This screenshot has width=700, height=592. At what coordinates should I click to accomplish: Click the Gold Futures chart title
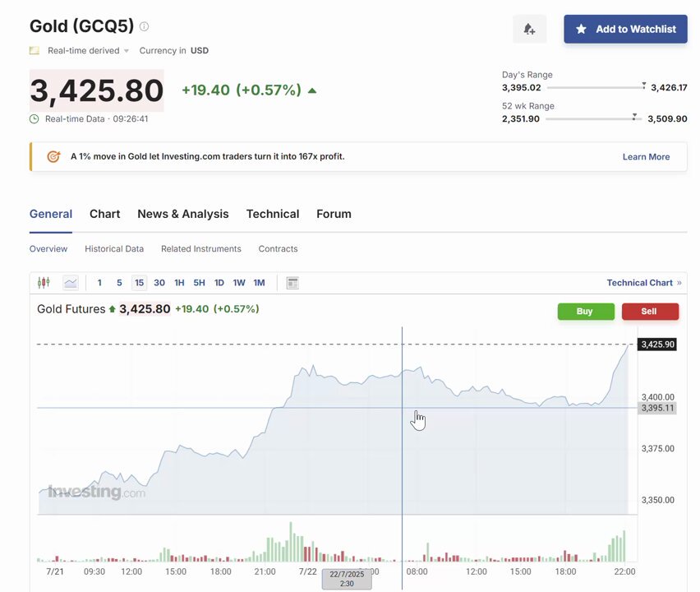coord(71,309)
